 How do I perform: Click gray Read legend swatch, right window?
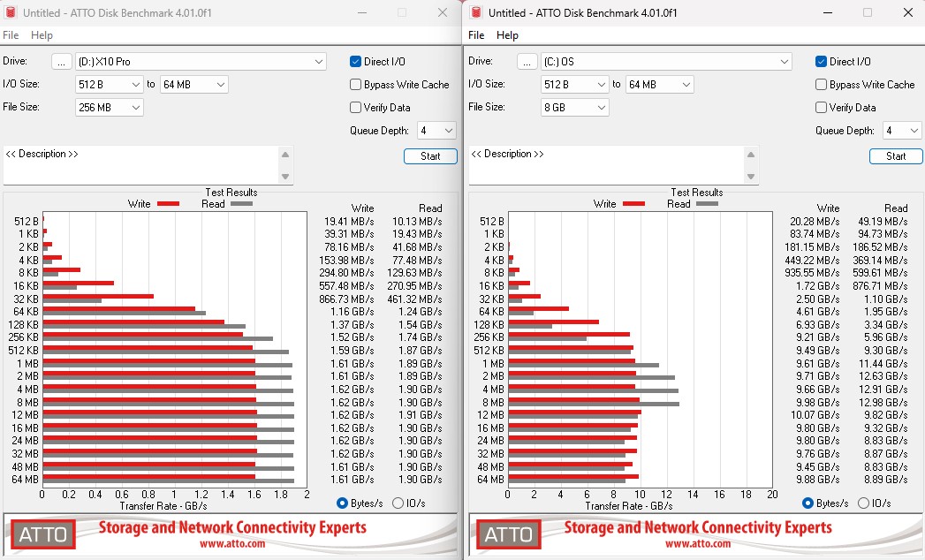pyautogui.click(x=707, y=203)
